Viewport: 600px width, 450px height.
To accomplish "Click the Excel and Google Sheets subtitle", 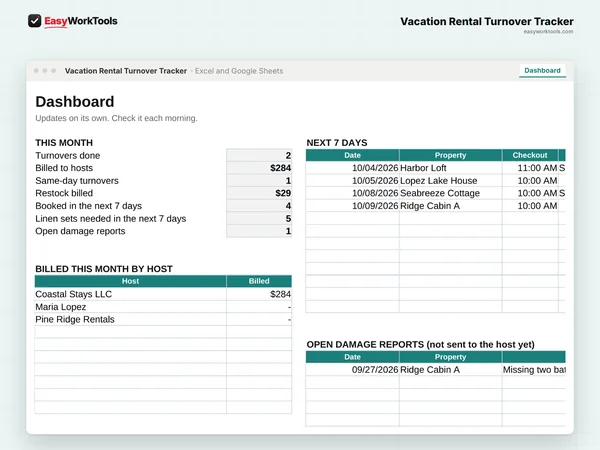I will [239, 71].
